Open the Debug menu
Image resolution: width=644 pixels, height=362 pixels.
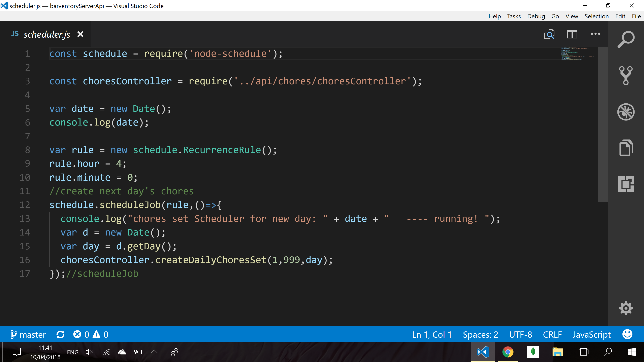536,16
